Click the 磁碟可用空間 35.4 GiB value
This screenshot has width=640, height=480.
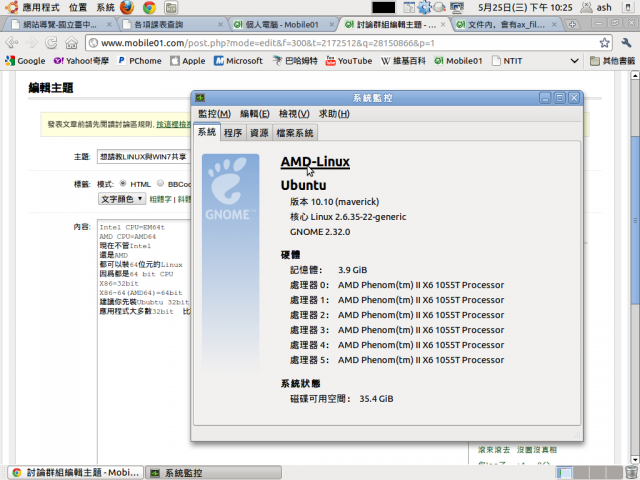point(376,399)
